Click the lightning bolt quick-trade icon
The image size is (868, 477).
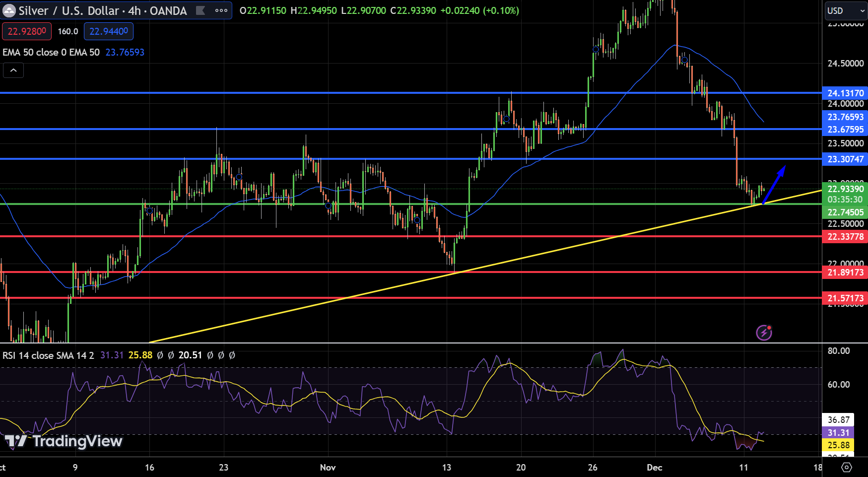[x=763, y=333]
